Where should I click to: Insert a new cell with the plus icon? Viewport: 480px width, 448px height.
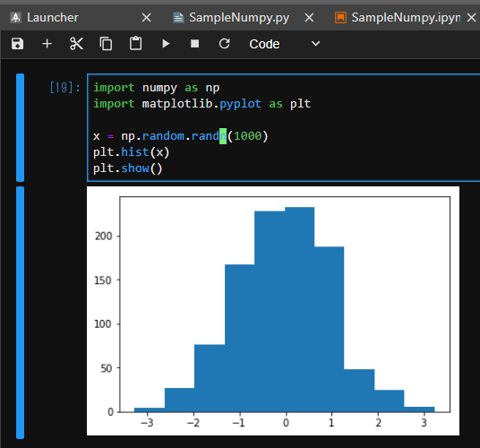tap(47, 44)
